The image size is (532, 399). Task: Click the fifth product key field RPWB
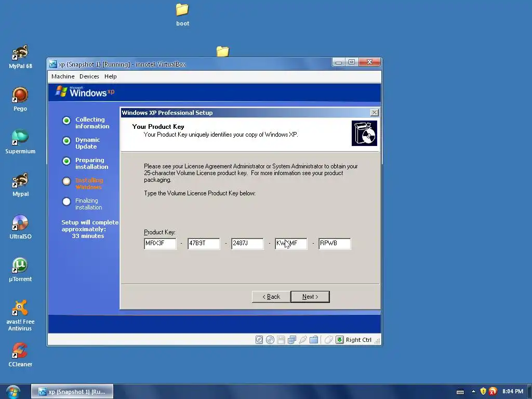pos(335,243)
